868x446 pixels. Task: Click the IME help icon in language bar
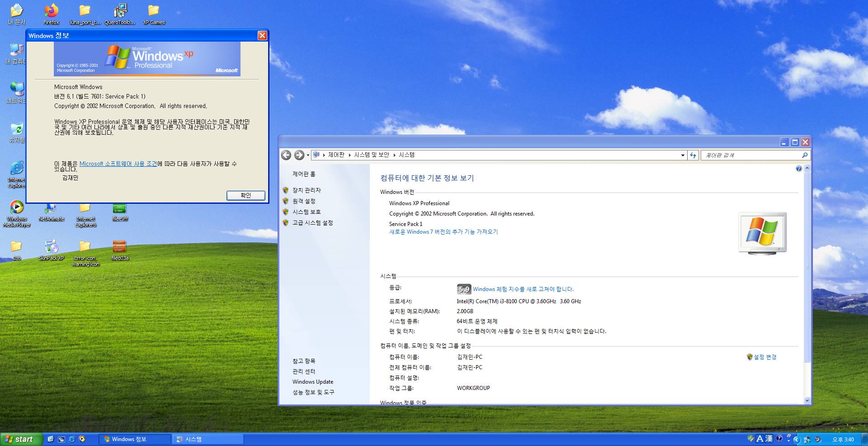click(x=779, y=438)
